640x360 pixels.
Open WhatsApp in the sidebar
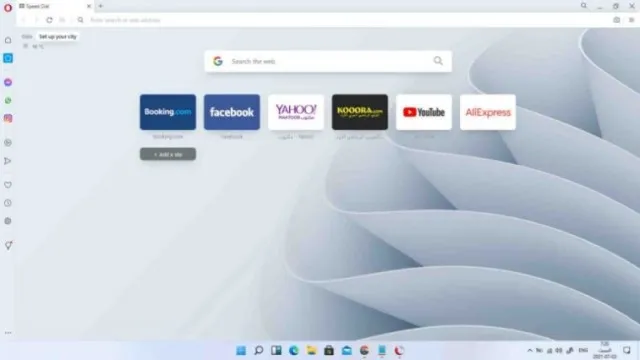[8, 100]
